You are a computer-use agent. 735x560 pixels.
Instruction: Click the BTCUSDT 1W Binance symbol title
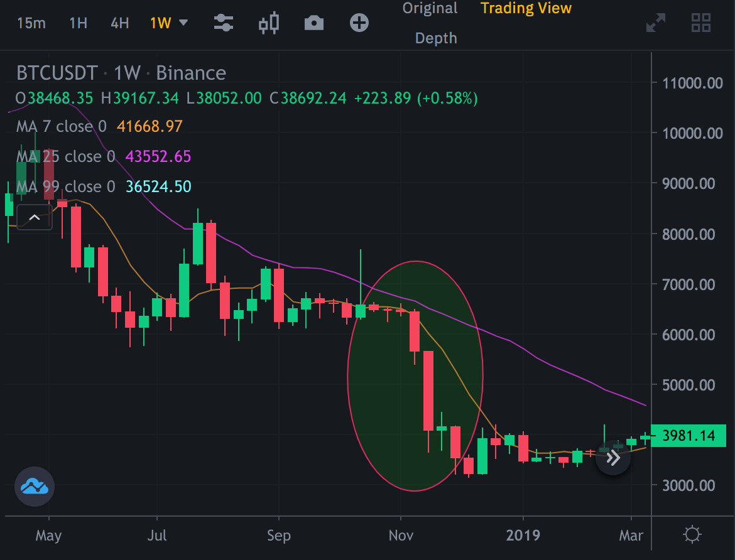pyautogui.click(x=121, y=73)
